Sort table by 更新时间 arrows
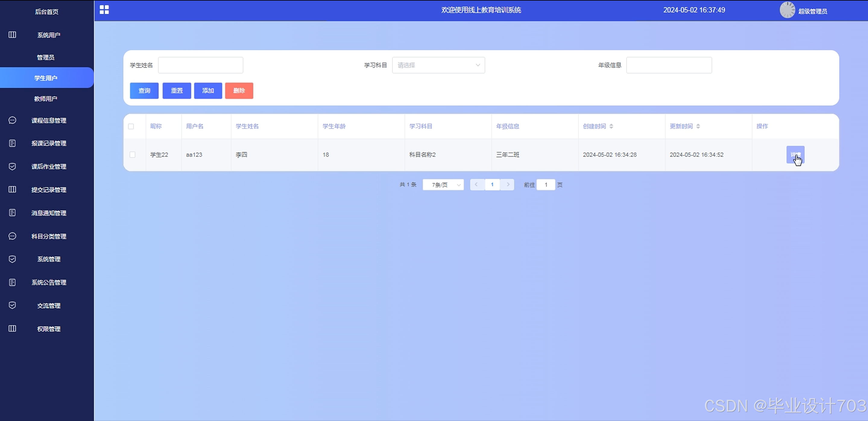Screen dimensions: 868x421 [x=698, y=126]
